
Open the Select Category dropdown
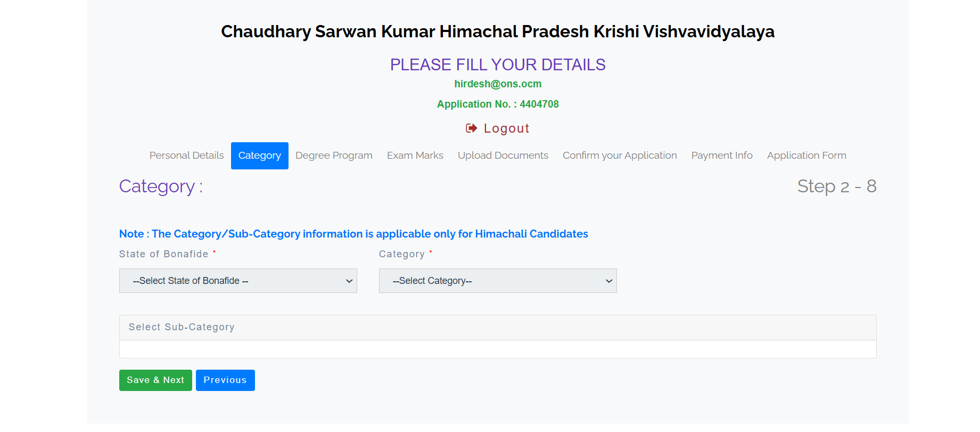[x=497, y=281]
